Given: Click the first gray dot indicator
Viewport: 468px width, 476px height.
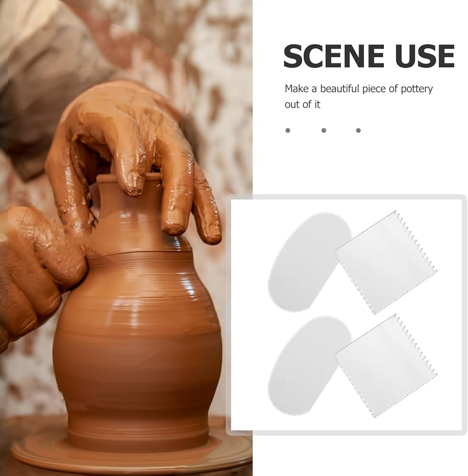Looking at the screenshot, I should [x=288, y=130].
